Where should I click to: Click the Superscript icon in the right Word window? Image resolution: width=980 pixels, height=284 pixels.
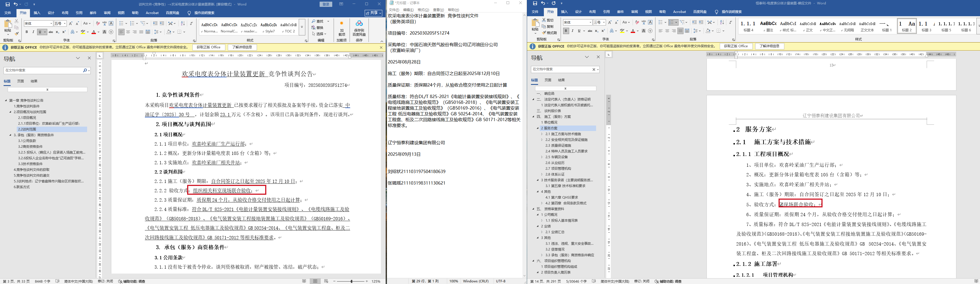click(603, 31)
